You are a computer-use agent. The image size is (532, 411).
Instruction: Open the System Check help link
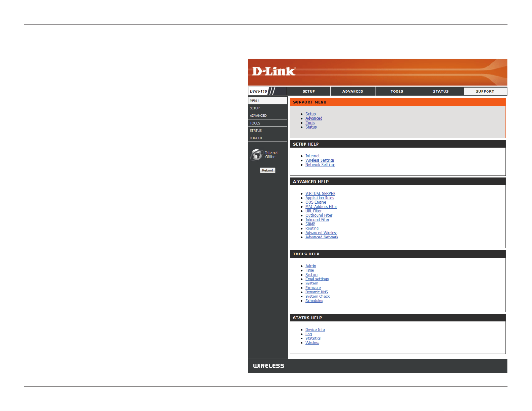click(318, 297)
